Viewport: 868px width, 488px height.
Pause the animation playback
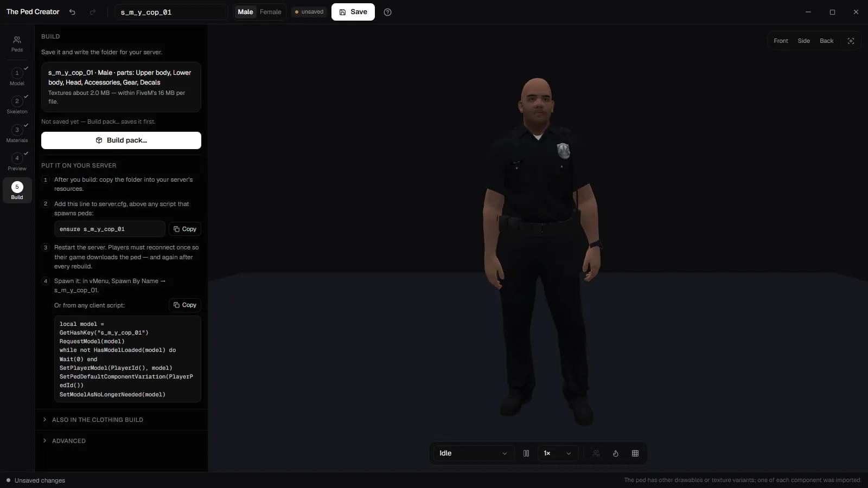526,453
